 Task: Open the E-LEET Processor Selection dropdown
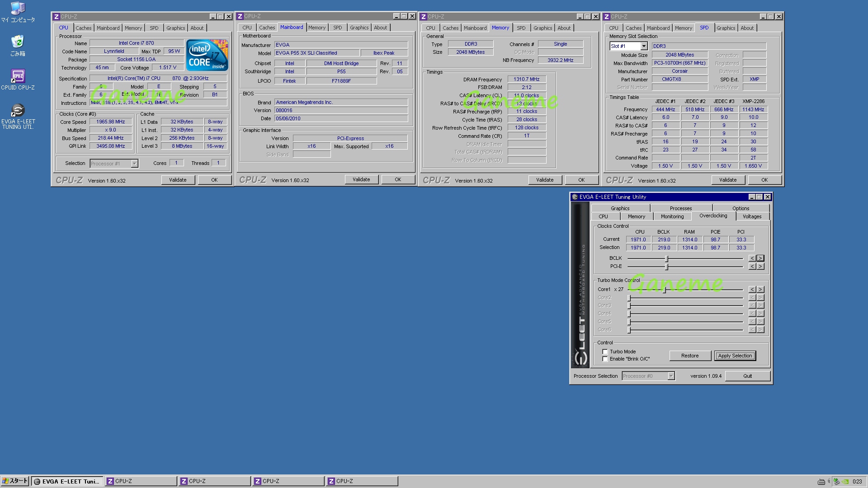pos(671,376)
